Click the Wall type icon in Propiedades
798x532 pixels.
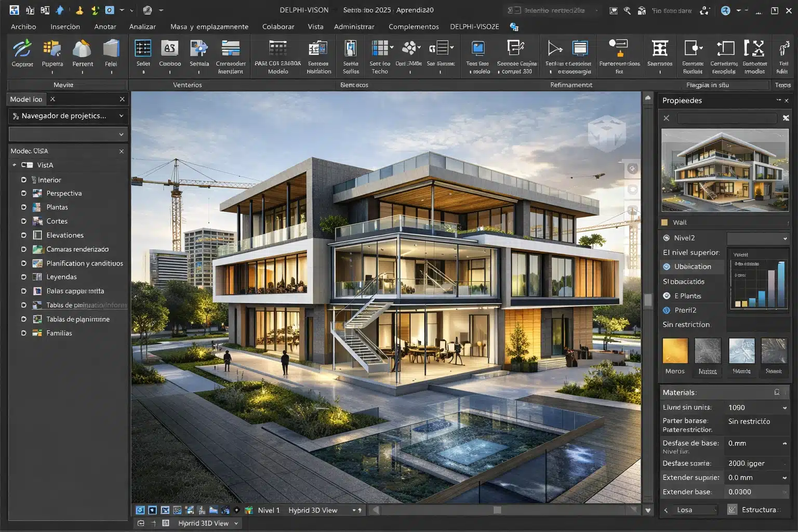pos(666,222)
